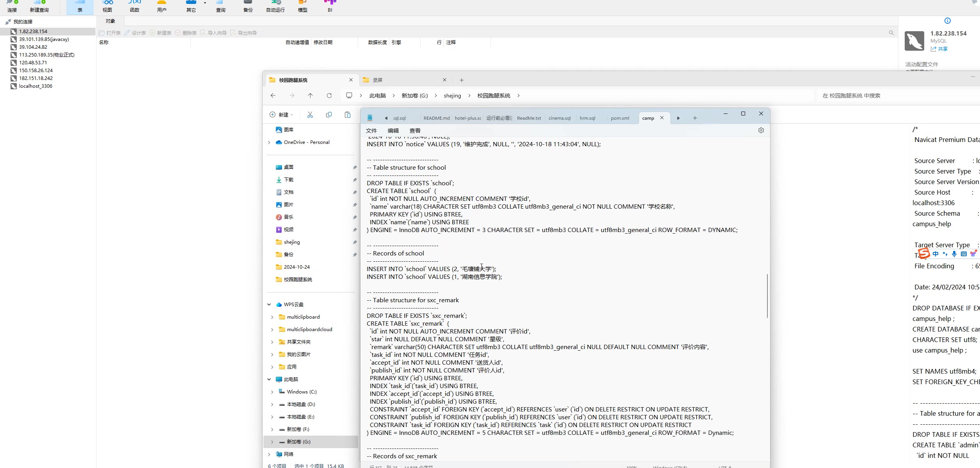
Task: Click 新建表 (New Table) button in Navicat
Action: (x=160, y=33)
